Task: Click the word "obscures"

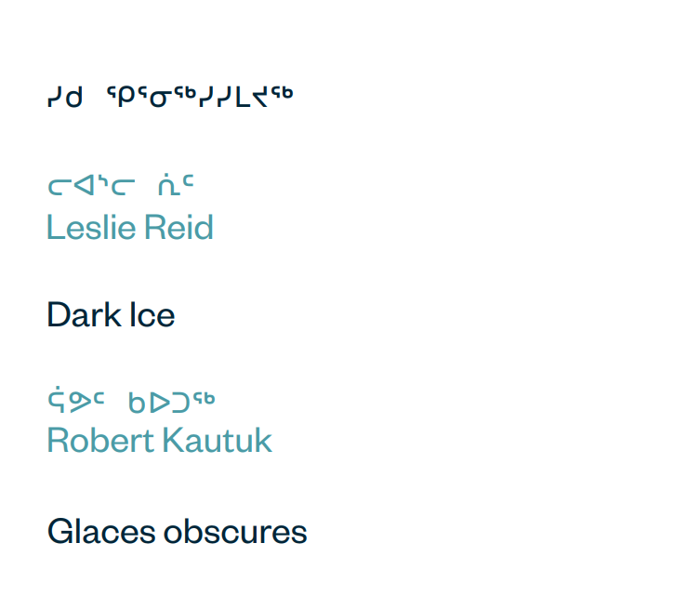Action: point(235,532)
